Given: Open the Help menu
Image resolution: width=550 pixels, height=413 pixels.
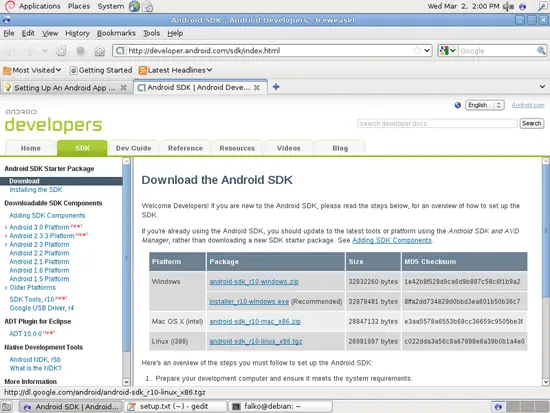Looking at the screenshot, I should pos(175,33).
